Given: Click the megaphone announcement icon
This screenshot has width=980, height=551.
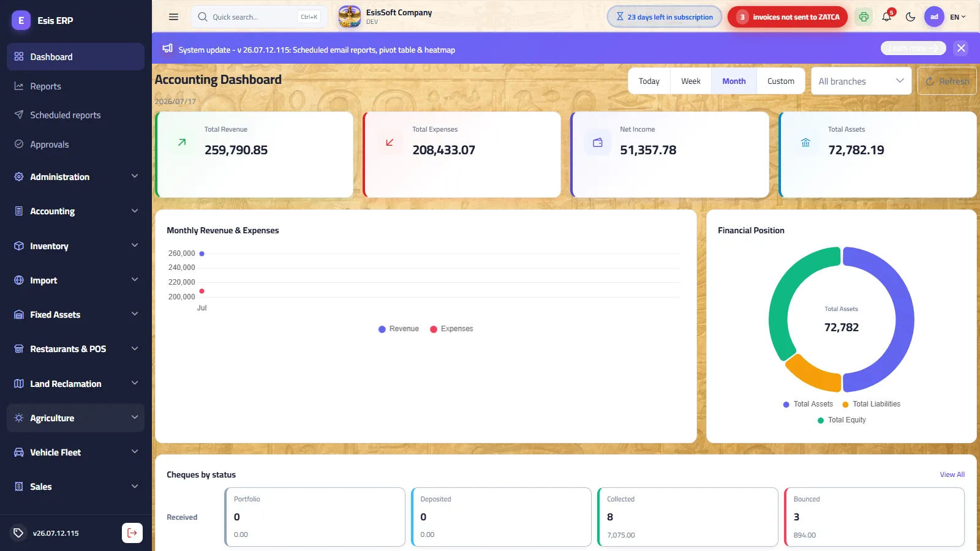Looking at the screenshot, I should 167,49.
